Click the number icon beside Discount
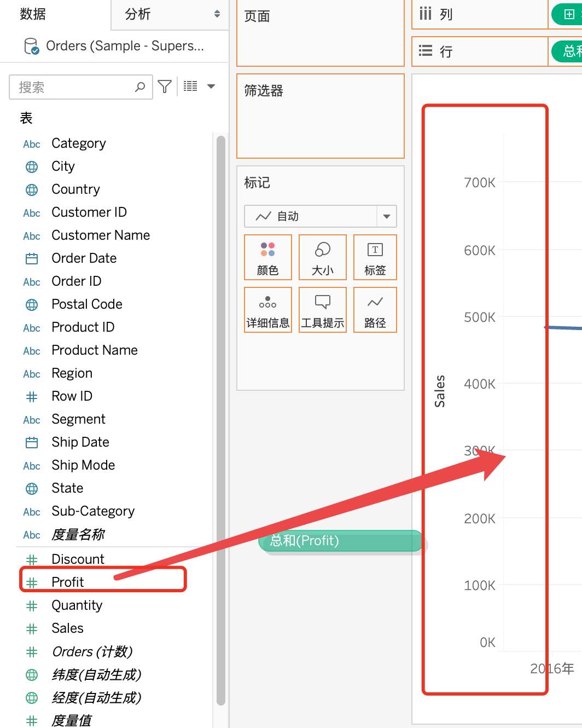The width and height of the screenshot is (582, 728). [x=32, y=559]
